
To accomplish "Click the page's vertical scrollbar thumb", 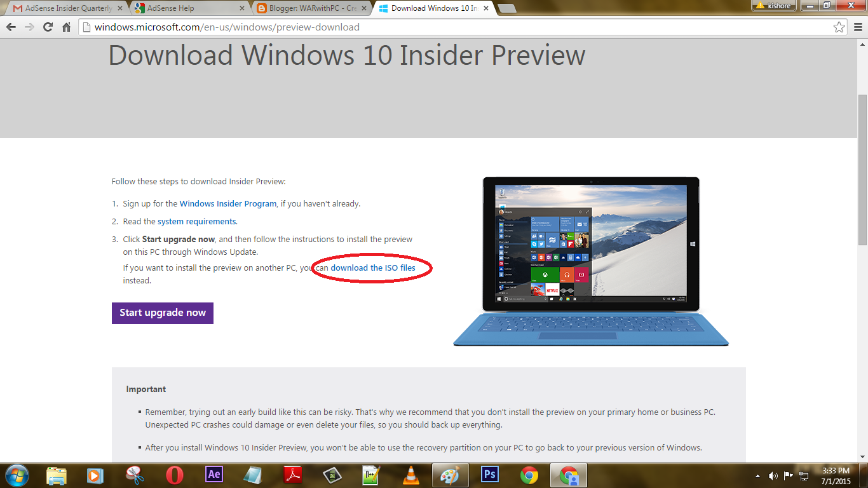I will [862, 170].
